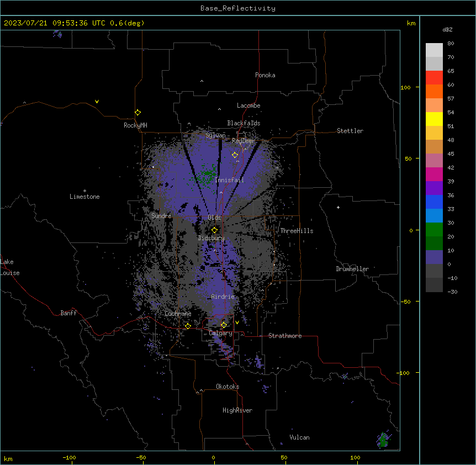Viewport: 476px width, 465px height.
Task: Click the Base_Reflectivity title
Action: point(238,8)
